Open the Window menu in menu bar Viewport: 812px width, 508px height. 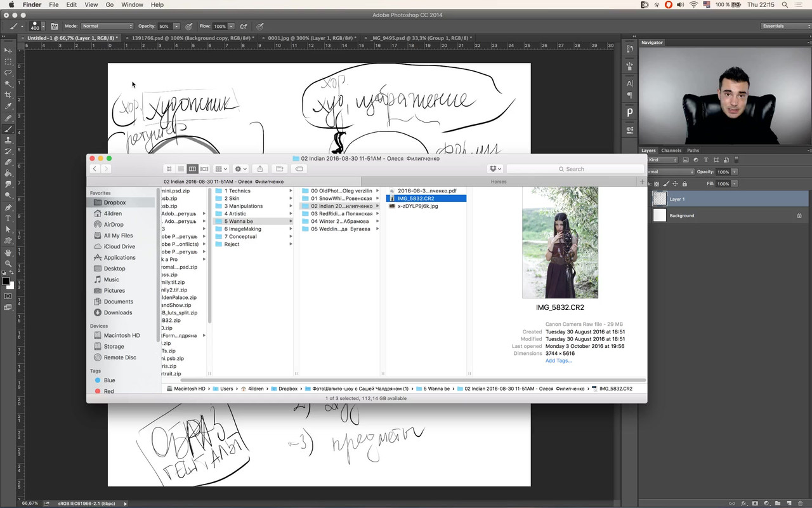[132, 4]
